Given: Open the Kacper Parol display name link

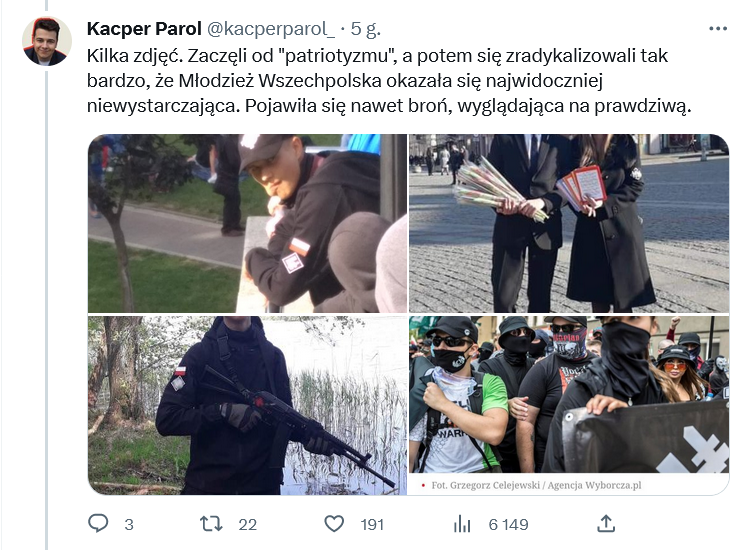Looking at the screenshot, I should click(x=144, y=29).
